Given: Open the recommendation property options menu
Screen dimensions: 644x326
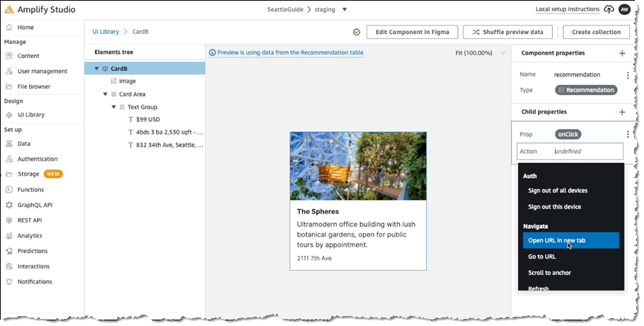Looking at the screenshot, I should [627, 74].
